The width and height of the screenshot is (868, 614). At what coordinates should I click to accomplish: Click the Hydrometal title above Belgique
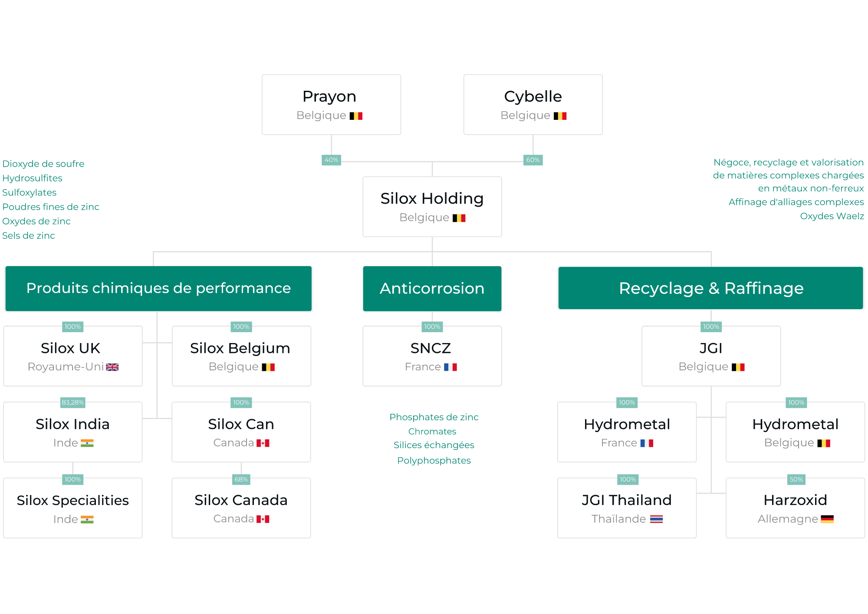coord(795,424)
